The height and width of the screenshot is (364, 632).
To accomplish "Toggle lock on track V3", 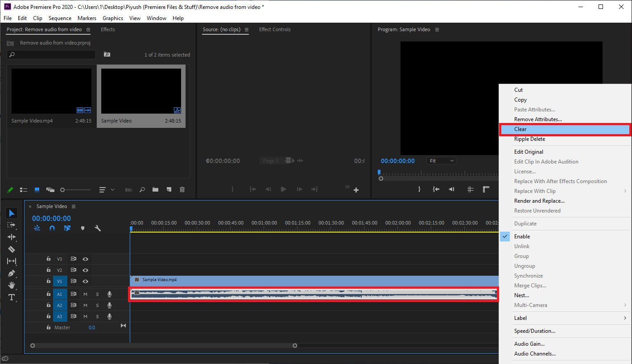I will click(49, 259).
